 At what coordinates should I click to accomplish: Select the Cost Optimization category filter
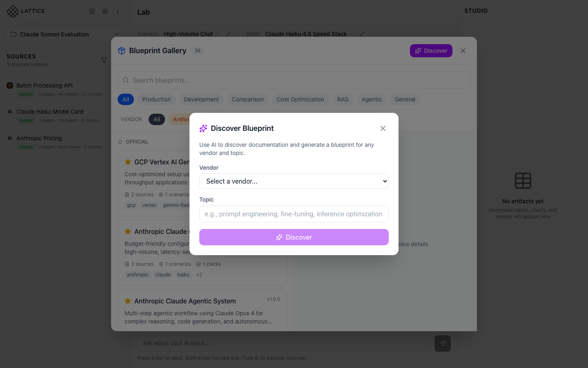click(300, 99)
